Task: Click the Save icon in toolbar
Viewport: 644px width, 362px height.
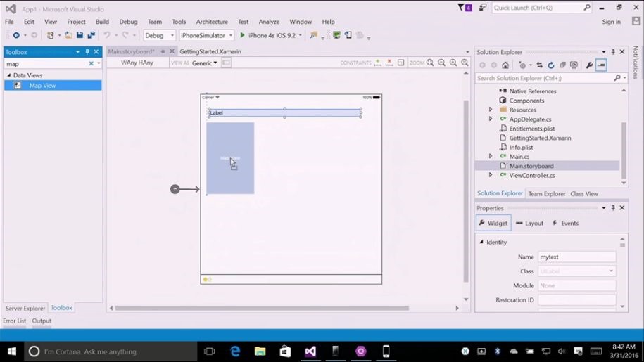Action: click(80, 35)
